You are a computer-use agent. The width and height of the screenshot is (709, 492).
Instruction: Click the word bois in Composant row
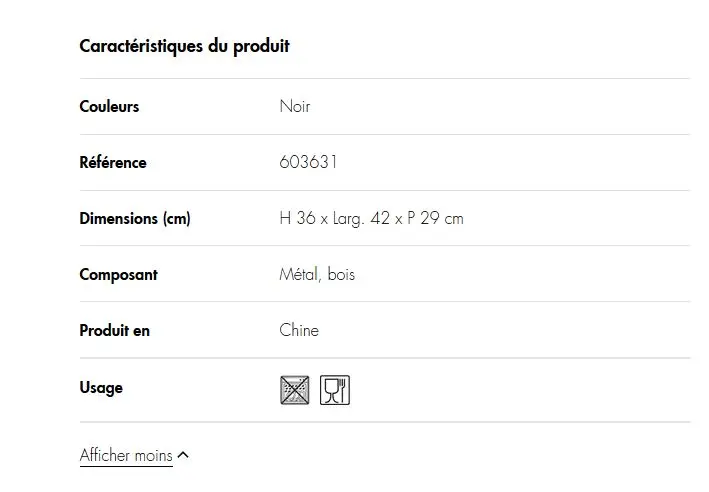(x=341, y=274)
